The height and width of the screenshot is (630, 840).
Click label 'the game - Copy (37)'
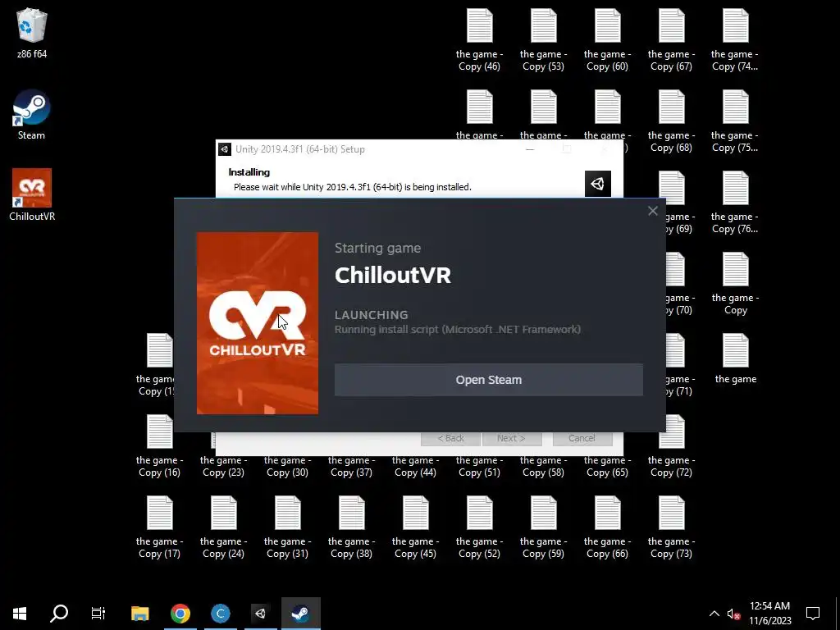[351, 467]
